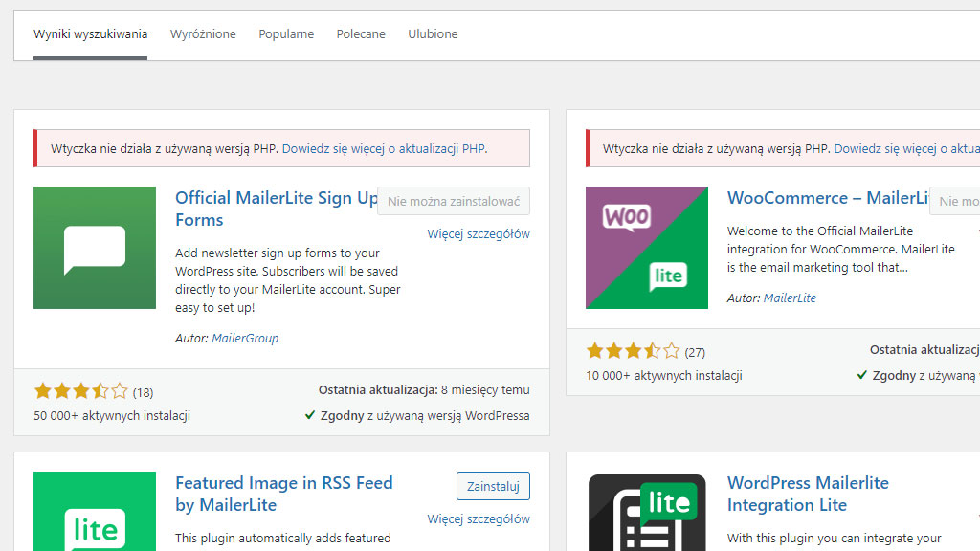Follow PHP update link in WooCommerce card notice
The image size is (980, 551).
907,148
